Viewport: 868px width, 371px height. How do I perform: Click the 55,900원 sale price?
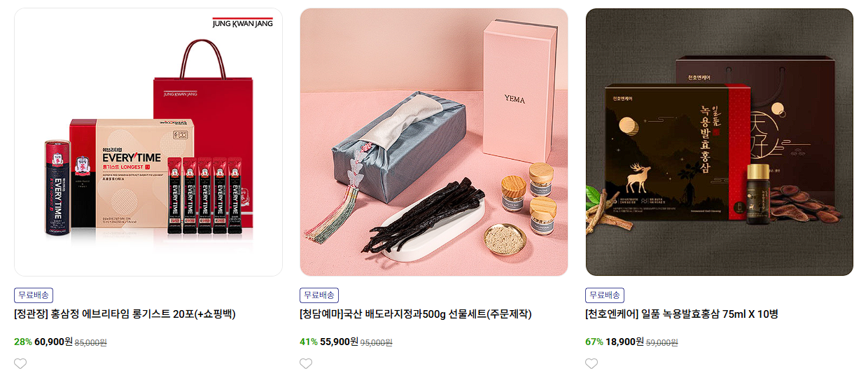pos(339,342)
